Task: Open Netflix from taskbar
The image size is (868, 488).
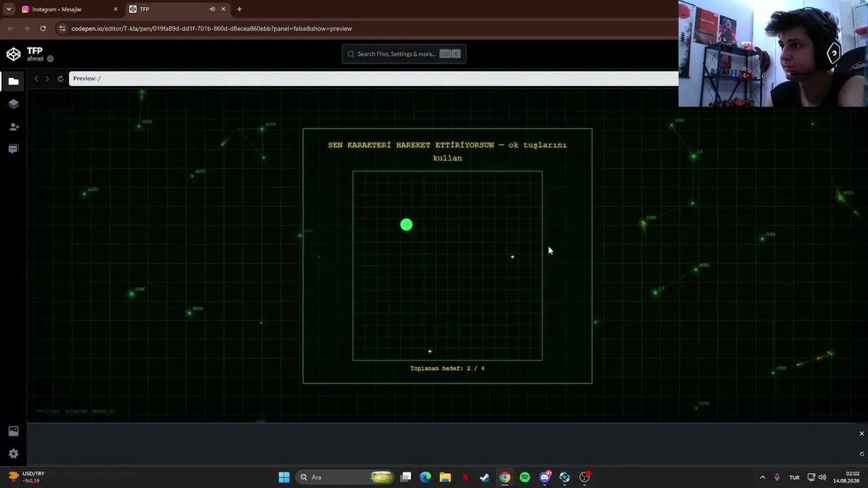Action: pos(465,477)
